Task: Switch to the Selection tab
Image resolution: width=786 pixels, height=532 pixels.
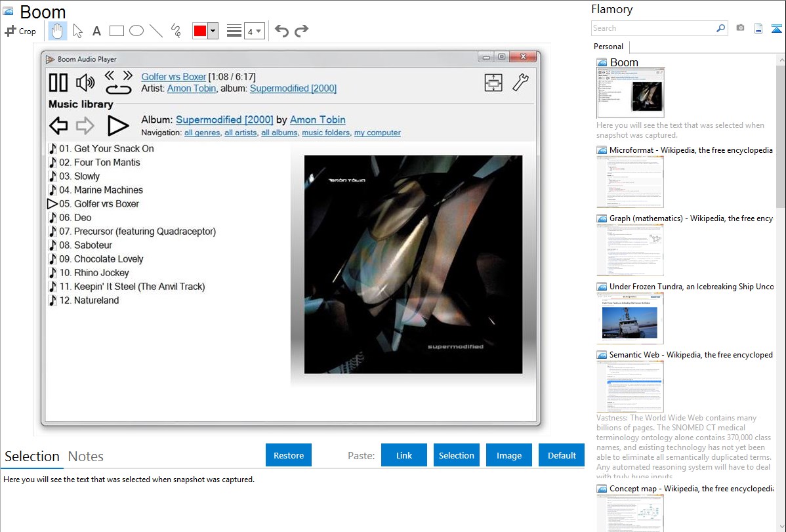Action: 32,457
